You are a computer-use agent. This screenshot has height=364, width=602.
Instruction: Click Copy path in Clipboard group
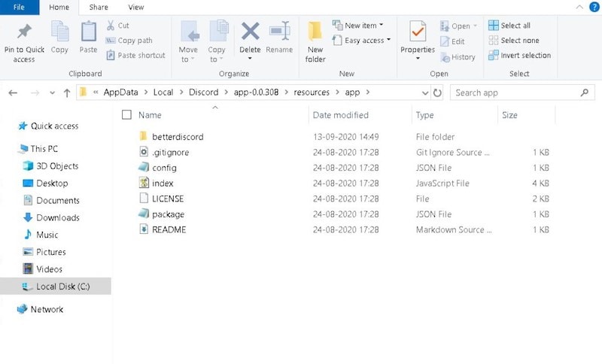tap(129, 41)
